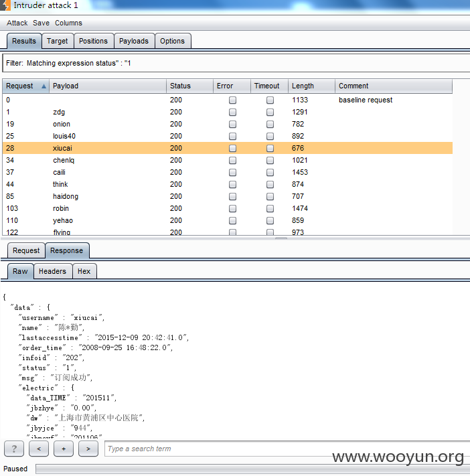Screen dimensions: 470x476
Task: Toggle Error checkbox for caili row
Action: tap(232, 173)
